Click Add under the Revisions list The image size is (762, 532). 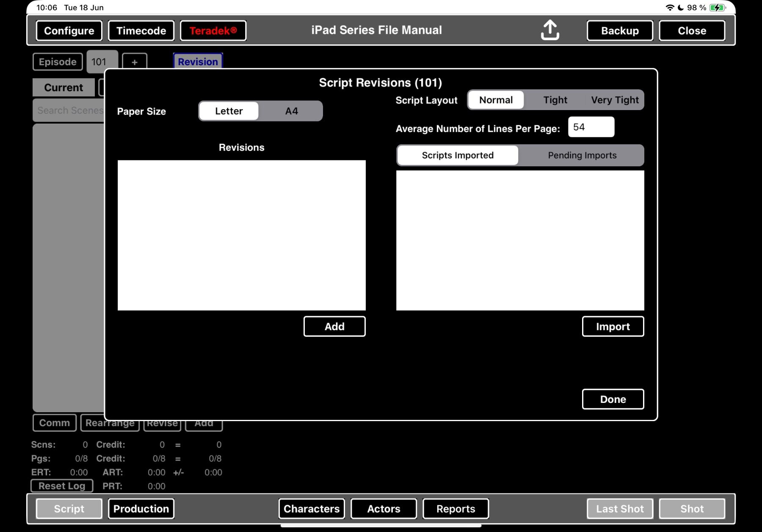click(x=334, y=326)
